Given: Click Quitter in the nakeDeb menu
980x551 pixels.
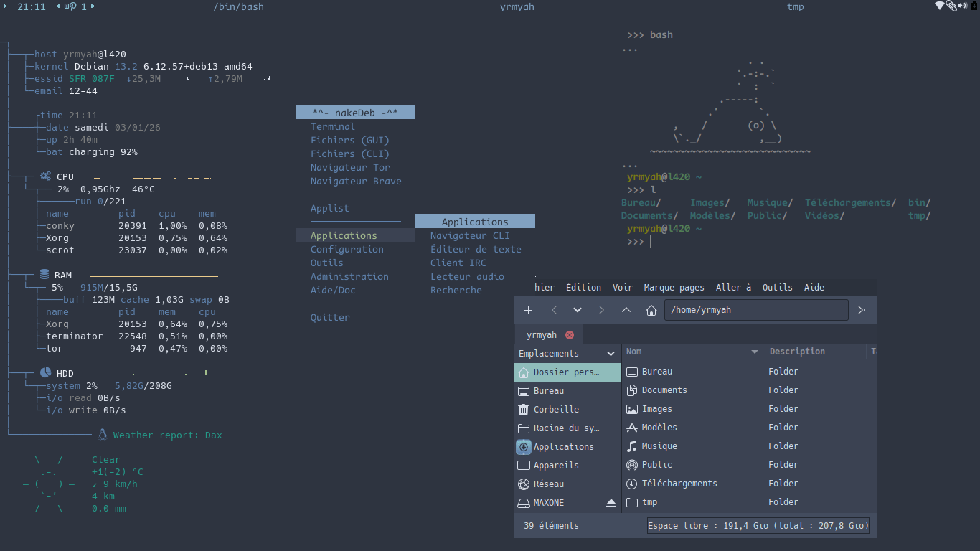Looking at the screenshot, I should pyautogui.click(x=330, y=318).
